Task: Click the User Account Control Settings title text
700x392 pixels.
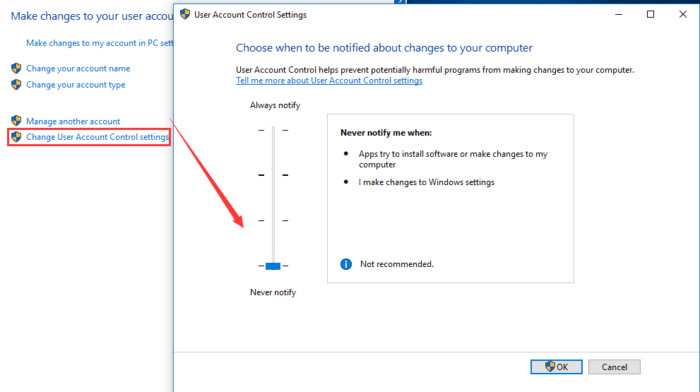Action: point(250,15)
